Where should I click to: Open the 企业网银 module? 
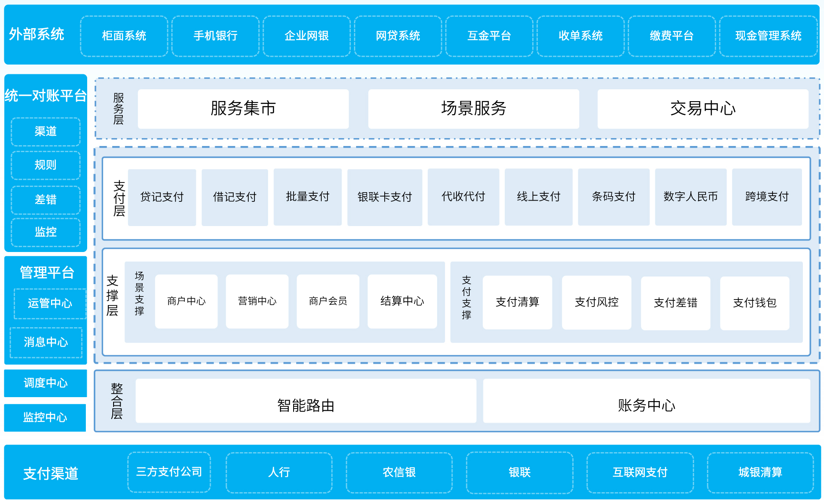306,36
